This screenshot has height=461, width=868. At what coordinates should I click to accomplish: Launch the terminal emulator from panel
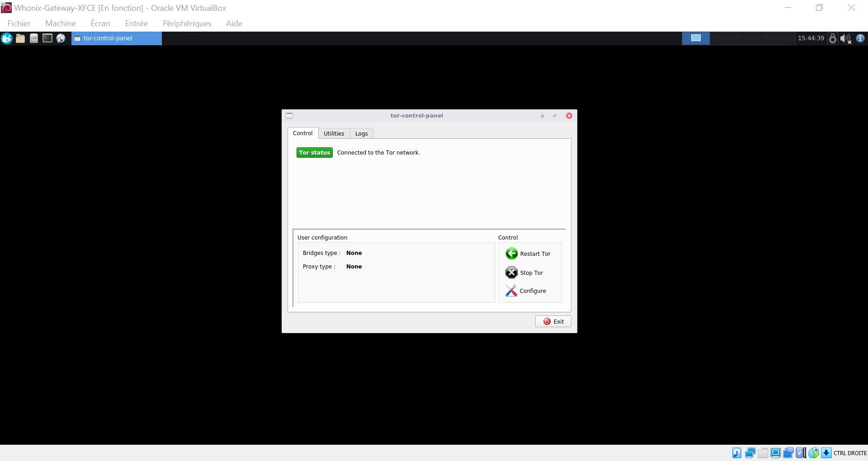click(x=47, y=38)
